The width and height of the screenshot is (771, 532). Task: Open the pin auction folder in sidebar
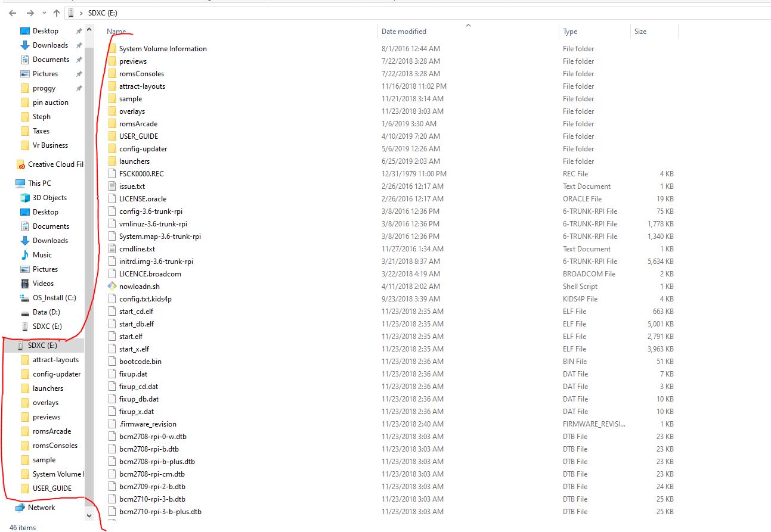pos(50,102)
